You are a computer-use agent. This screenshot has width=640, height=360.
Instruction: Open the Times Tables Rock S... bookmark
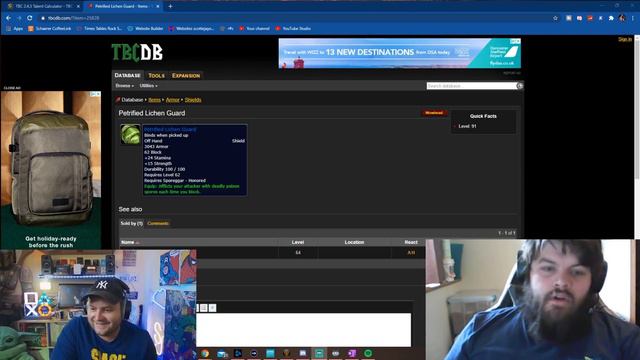pyautogui.click(x=99, y=29)
